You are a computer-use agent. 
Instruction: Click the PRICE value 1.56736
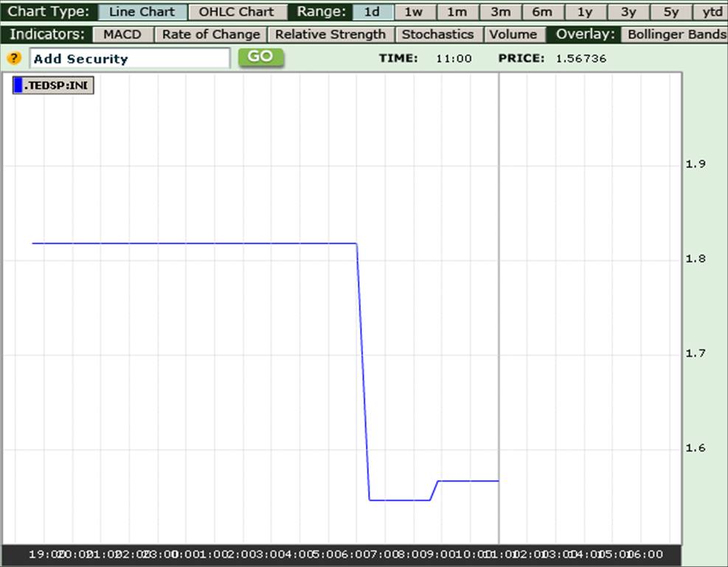[581, 58]
